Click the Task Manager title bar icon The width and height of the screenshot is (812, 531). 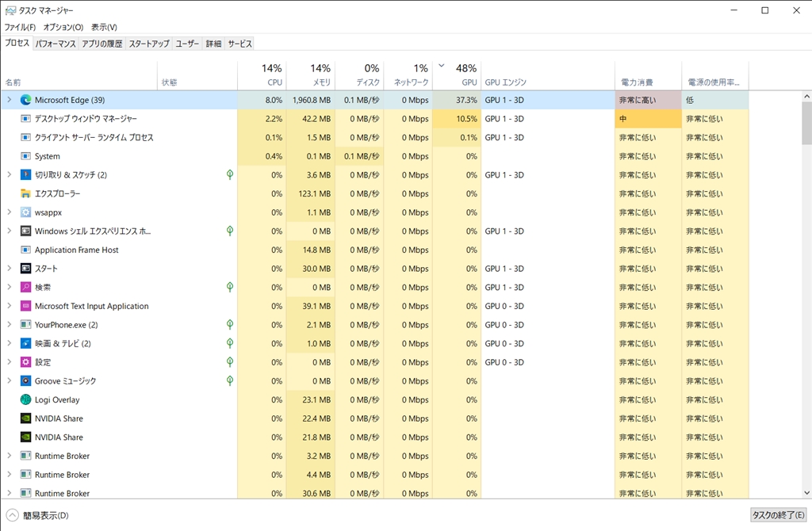click(10, 10)
